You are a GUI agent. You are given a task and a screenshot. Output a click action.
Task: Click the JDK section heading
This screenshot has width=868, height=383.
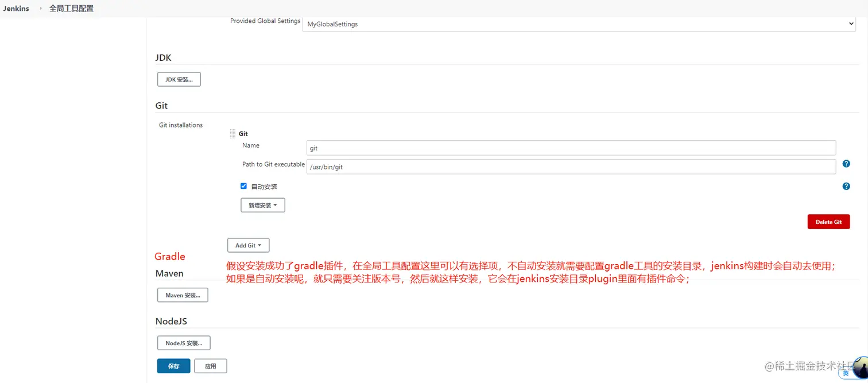tap(163, 57)
